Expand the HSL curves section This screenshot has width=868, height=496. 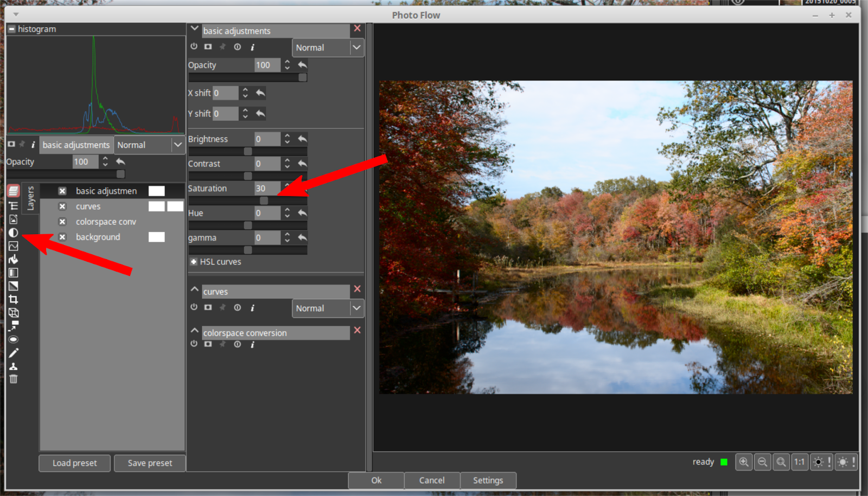[194, 262]
